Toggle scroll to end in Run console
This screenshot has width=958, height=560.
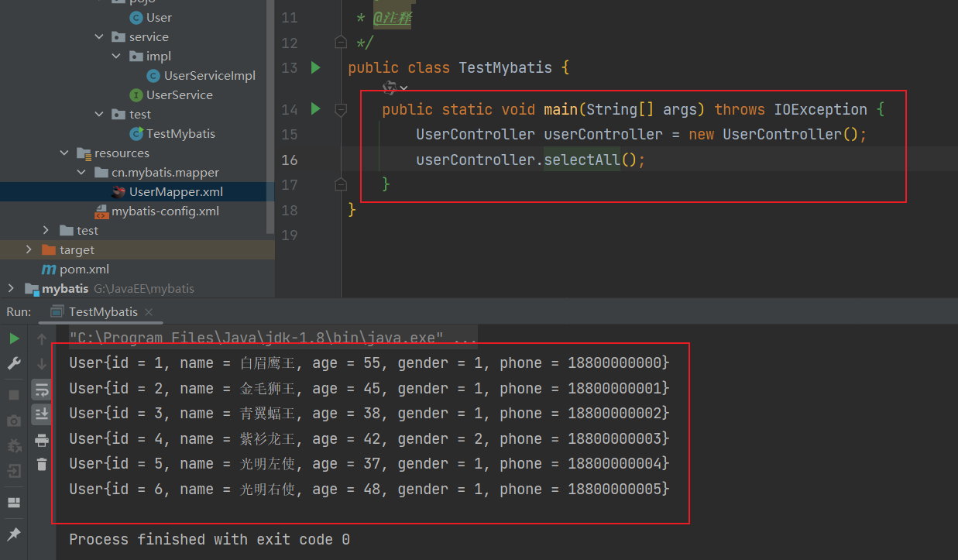42,414
